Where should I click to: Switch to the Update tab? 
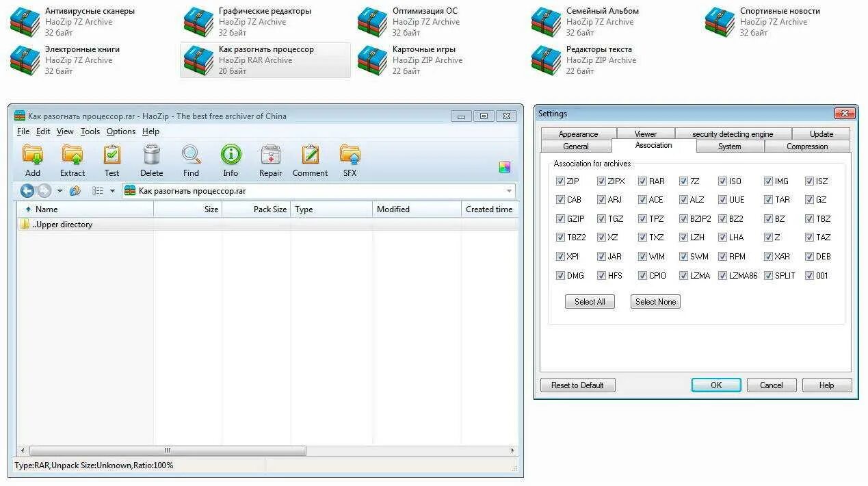(x=821, y=134)
